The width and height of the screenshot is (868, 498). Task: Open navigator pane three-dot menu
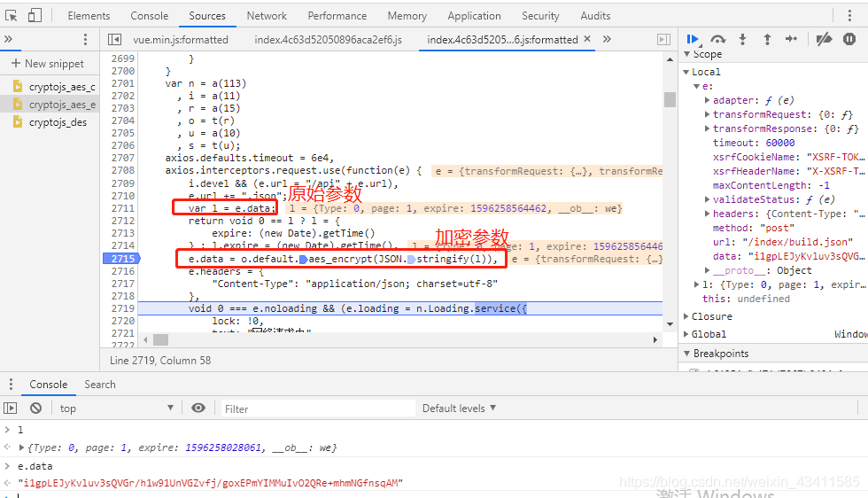pyautogui.click(x=85, y=39)
